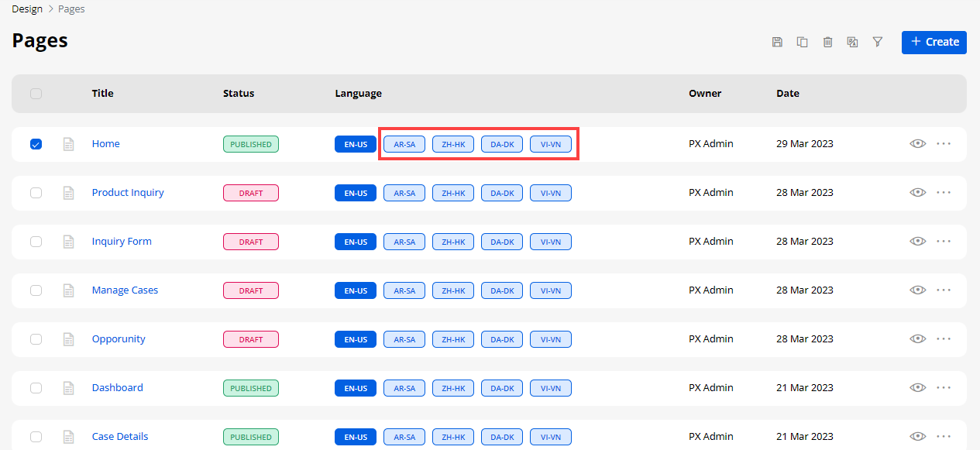Open the three-dot menu for Manage Cases
The width and height of the screenshot is (980, 450).
point(944,290)
